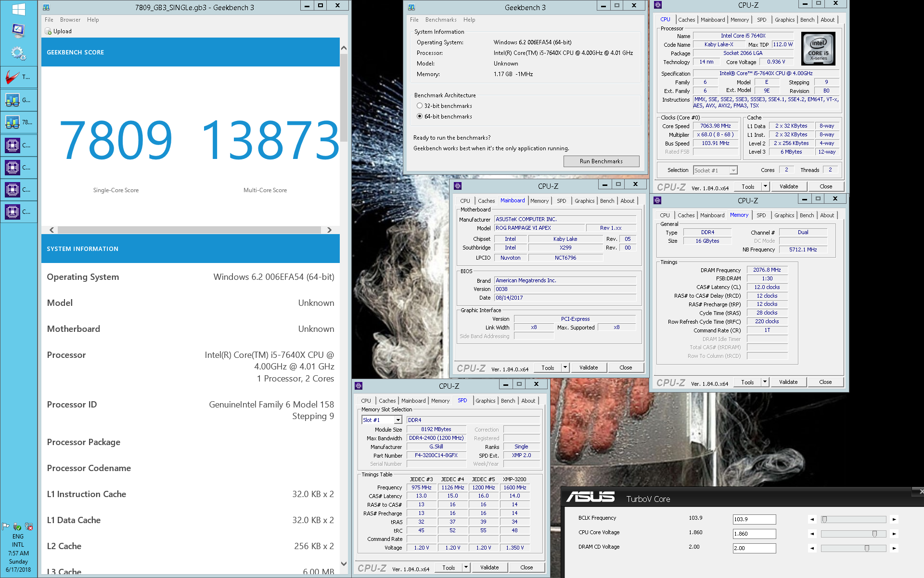Expand Tools arrow in CPU-Z SPD window

click(x=466, y=567)
